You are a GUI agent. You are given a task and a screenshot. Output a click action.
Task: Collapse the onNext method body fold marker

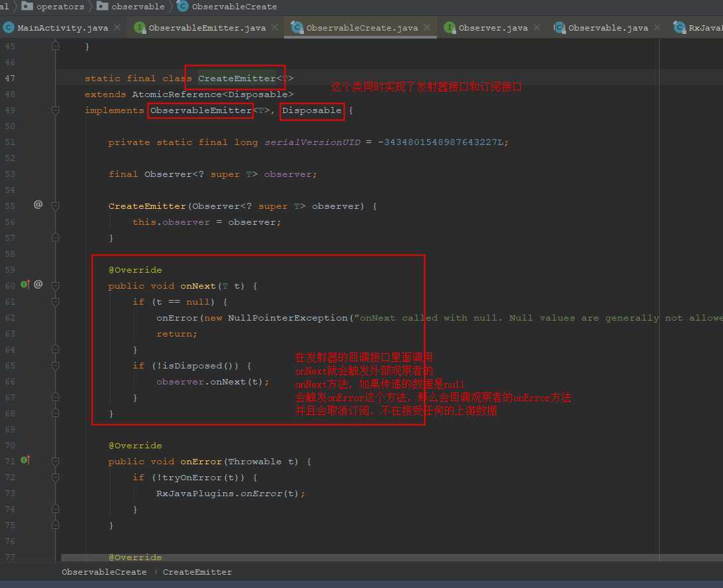(x=56, y=286)
